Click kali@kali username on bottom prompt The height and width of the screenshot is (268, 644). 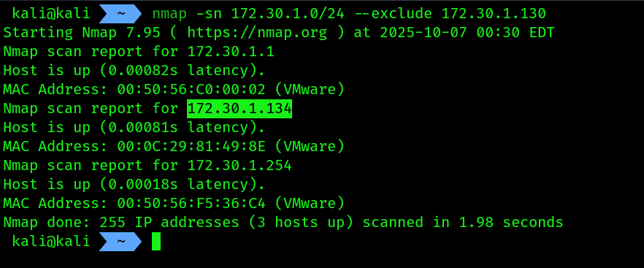coord(51,241)
